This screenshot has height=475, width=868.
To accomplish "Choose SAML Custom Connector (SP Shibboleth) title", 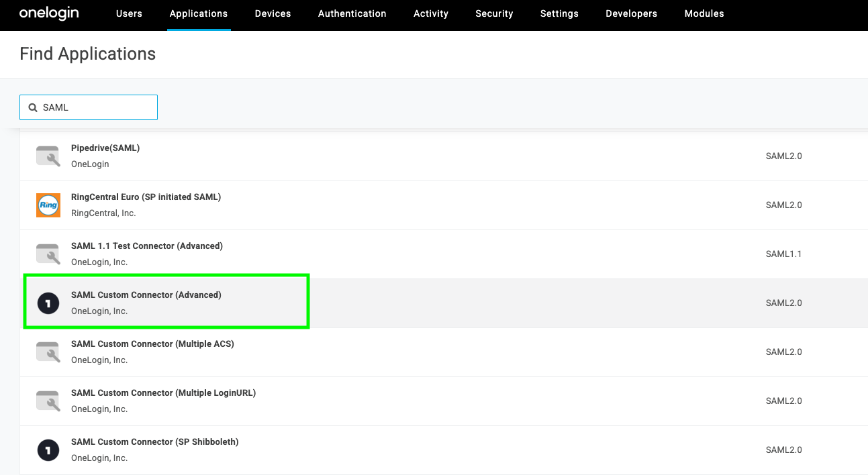I will 155,442.
